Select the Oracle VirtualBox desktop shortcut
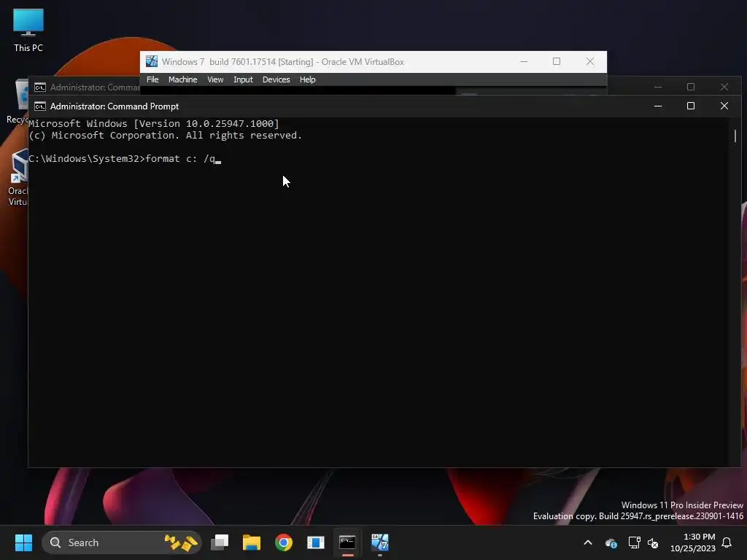This screenshot has height=560, width=747. (19, 177)
